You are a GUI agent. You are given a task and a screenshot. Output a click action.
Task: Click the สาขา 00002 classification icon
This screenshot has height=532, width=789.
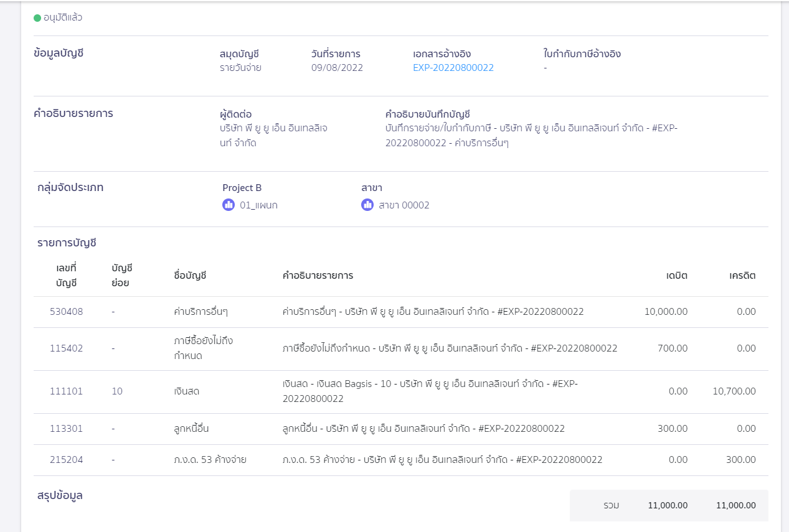point(367,205)
